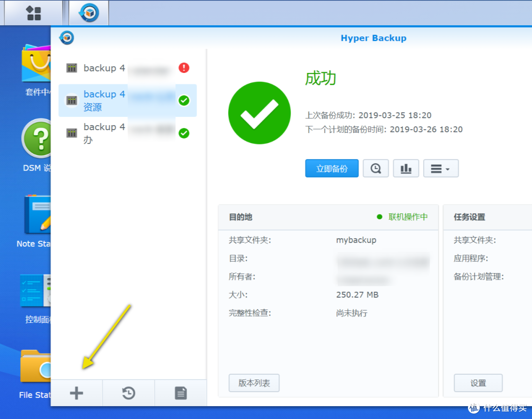Click the server icon of backup 4 办
532x419 pixels.
(71, 133)
